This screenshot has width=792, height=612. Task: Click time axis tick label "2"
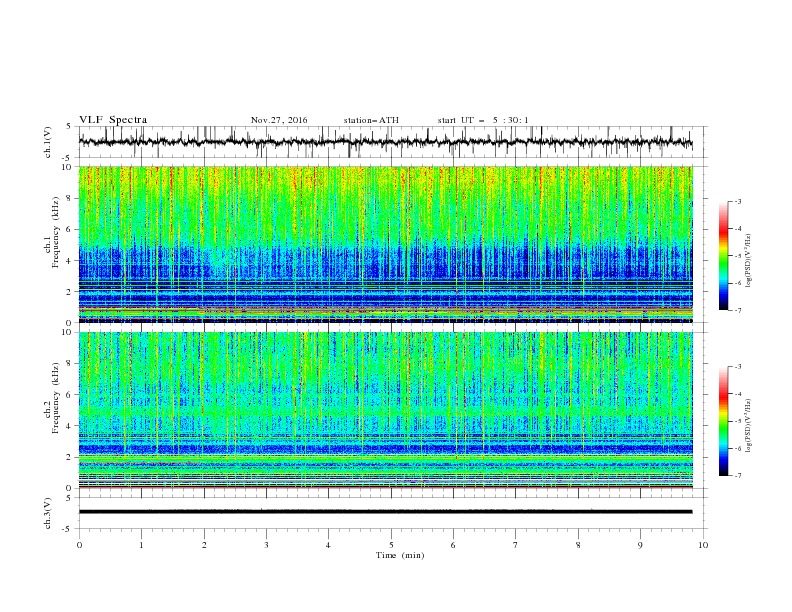[204, 545]
